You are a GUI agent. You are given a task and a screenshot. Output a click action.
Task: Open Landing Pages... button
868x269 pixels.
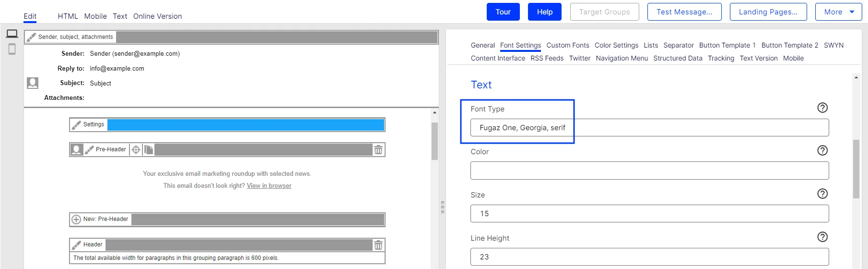(x=768, y=12)
